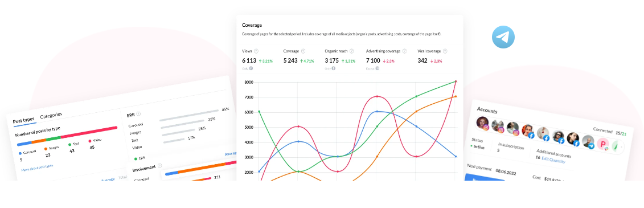Select the first Instagram account avatar
The image size is (644, 208).
coord(483,123)
